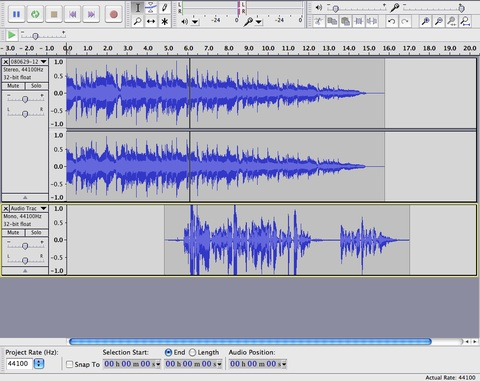Collapse the mono Audio Track
This screenshot has height=381, width=480.
tap(25, 271)
